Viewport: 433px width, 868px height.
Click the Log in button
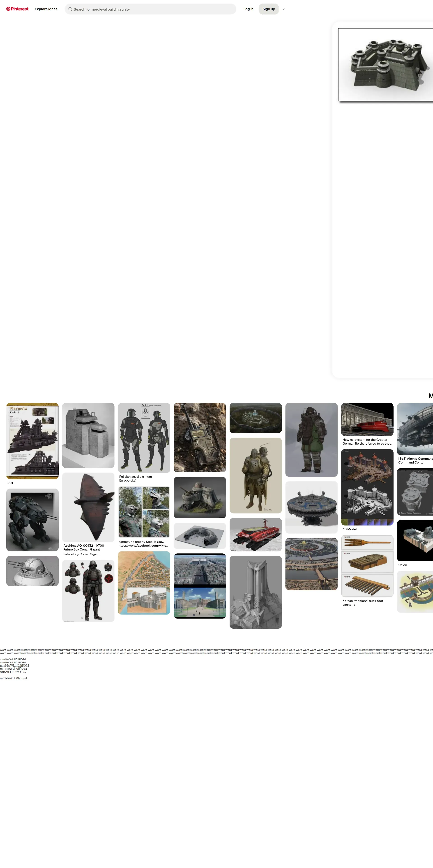click(248, 9)
